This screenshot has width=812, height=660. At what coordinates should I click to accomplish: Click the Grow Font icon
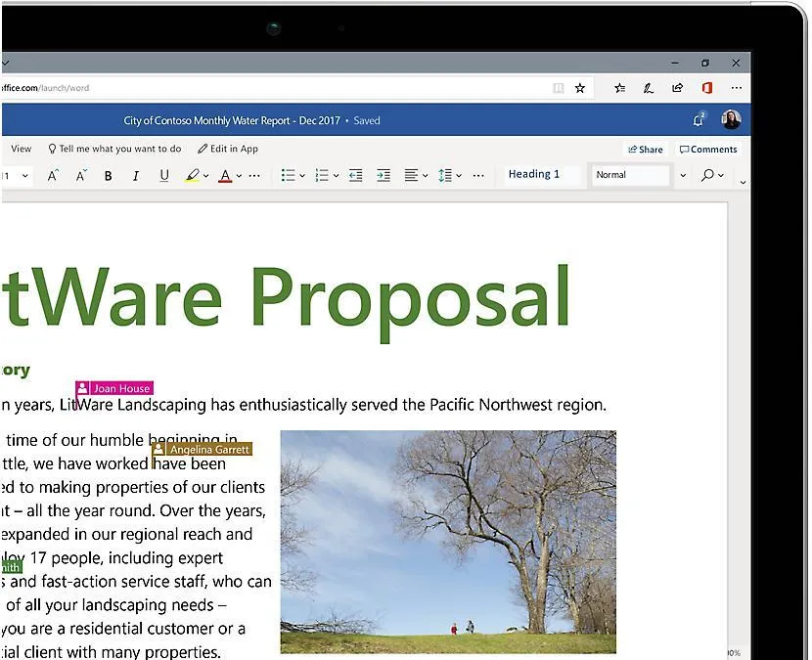53,175
